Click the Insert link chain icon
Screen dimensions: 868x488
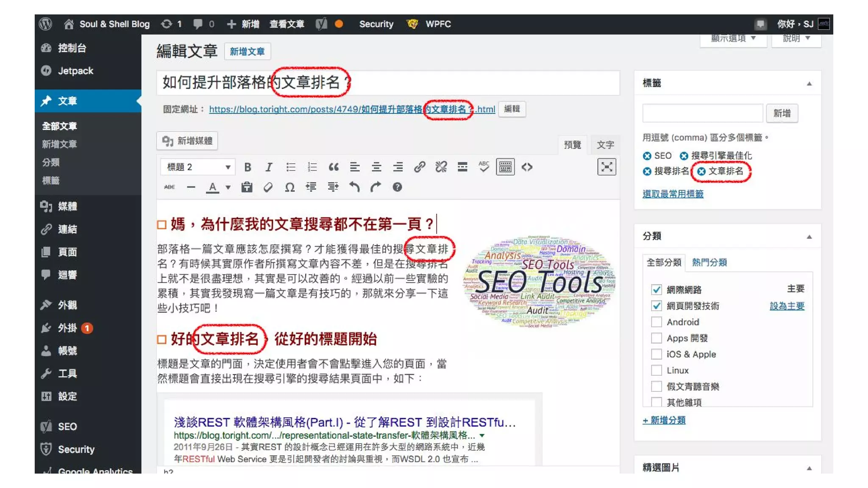tap(420, 167)
